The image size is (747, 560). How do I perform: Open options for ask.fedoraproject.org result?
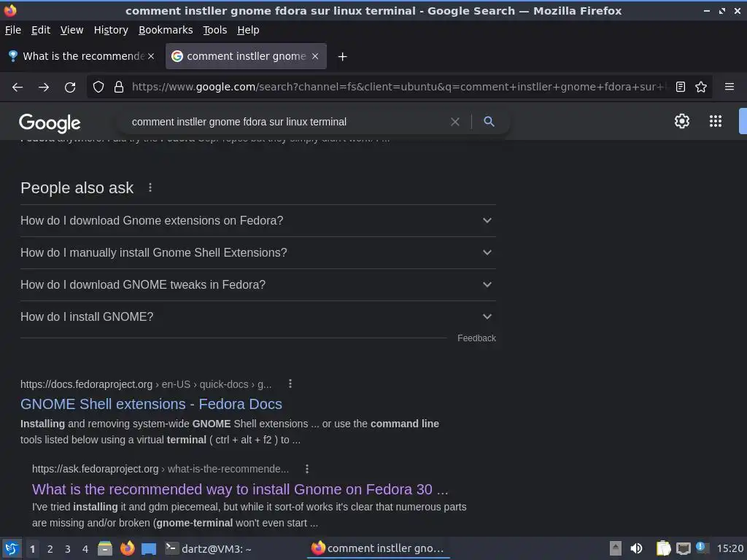[307, 469]
